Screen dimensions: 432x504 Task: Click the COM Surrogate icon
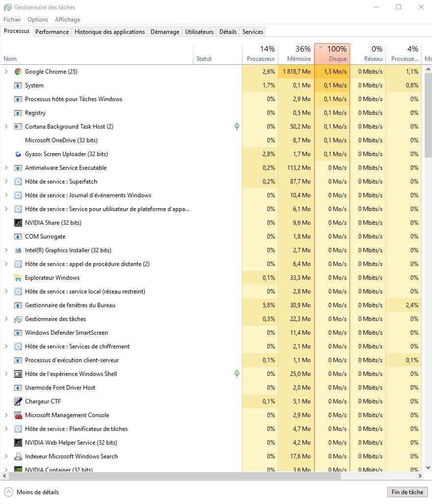click(x=18, y=237)
